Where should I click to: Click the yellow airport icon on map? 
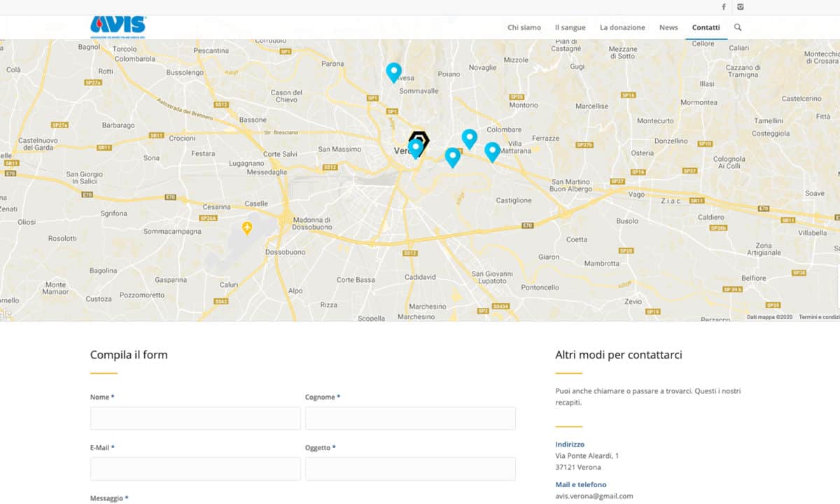pos(247,228)
